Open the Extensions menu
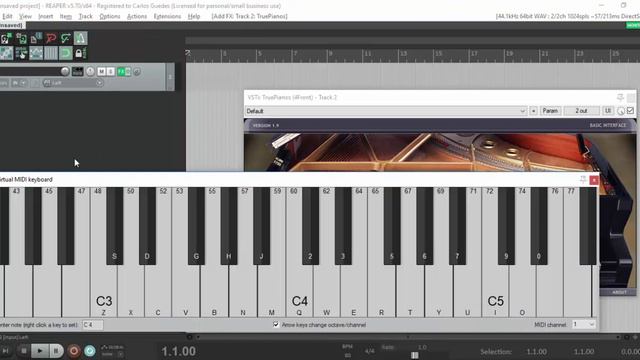 pyautogui.click(x=167, y=16)
